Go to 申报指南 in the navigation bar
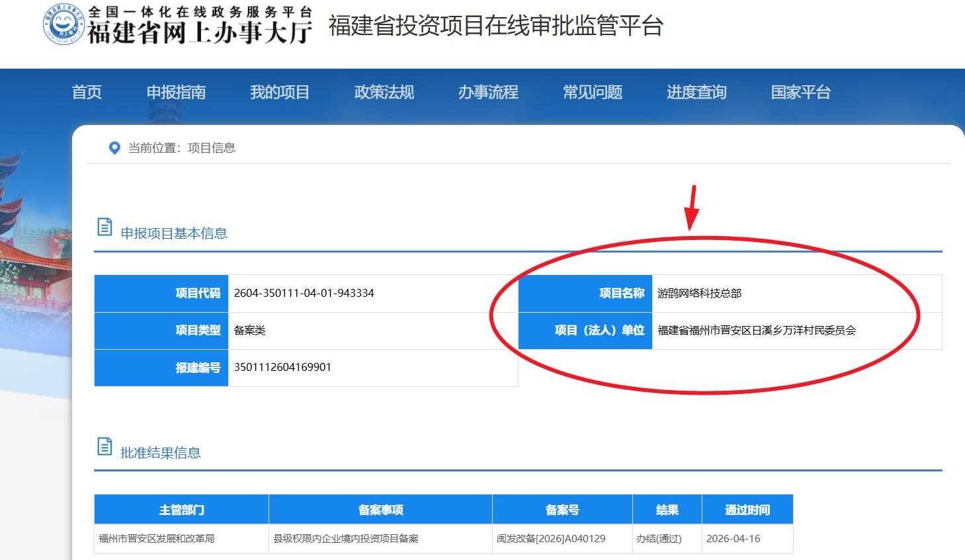This screenshot has width=965, height=560. click(176, 93)
